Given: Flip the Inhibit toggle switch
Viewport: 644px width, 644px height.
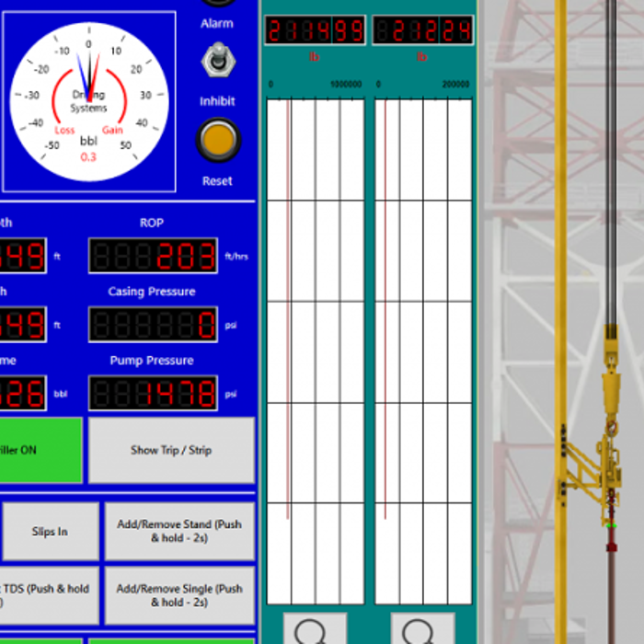Looking at the screenshot, I should (x=218, y=61).
